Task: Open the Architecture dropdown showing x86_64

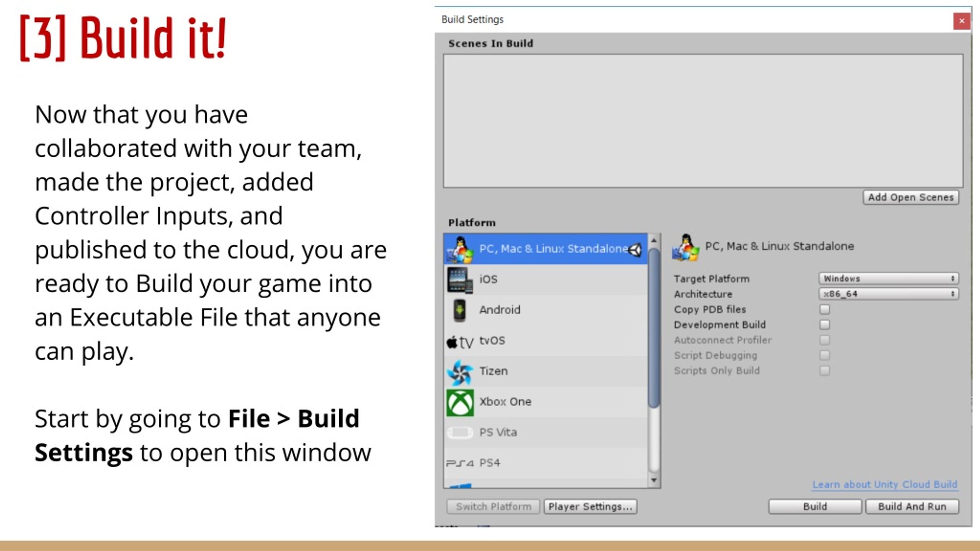Action: (x=889, y=294)
